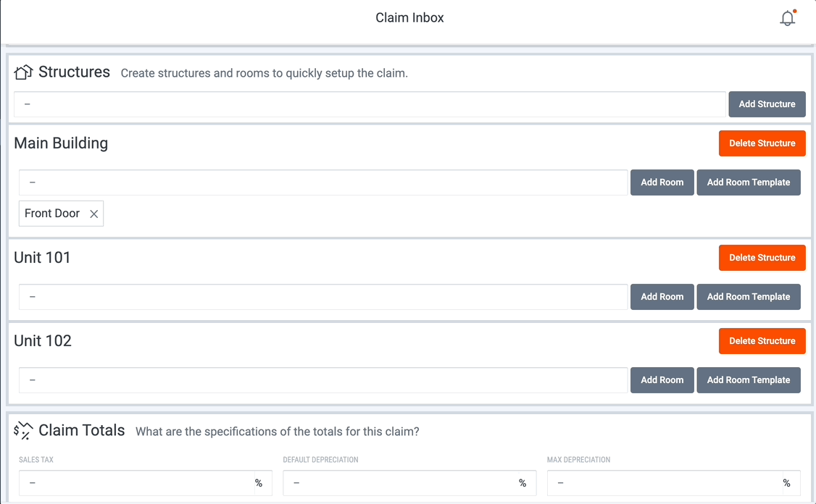The height and width of the screenshot is (504, 816).
Task: Delete the Unit 102 structure
Action: (762, 340)
